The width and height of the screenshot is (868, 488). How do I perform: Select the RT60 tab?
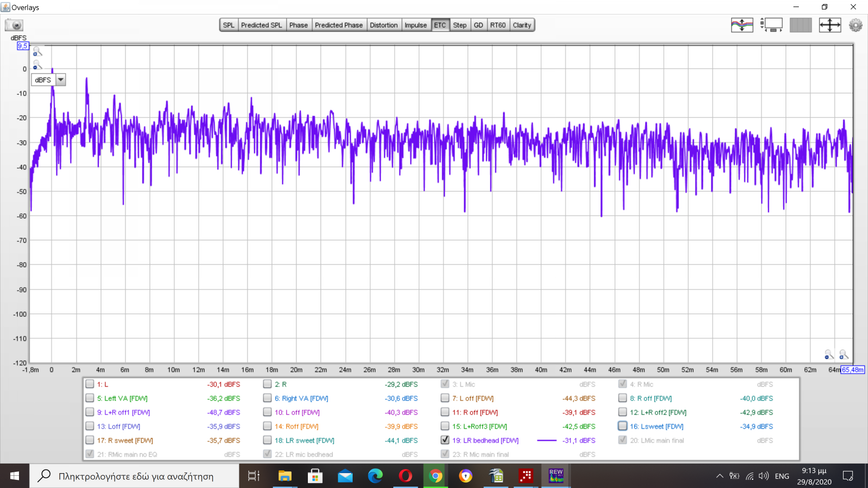point(498,25)
